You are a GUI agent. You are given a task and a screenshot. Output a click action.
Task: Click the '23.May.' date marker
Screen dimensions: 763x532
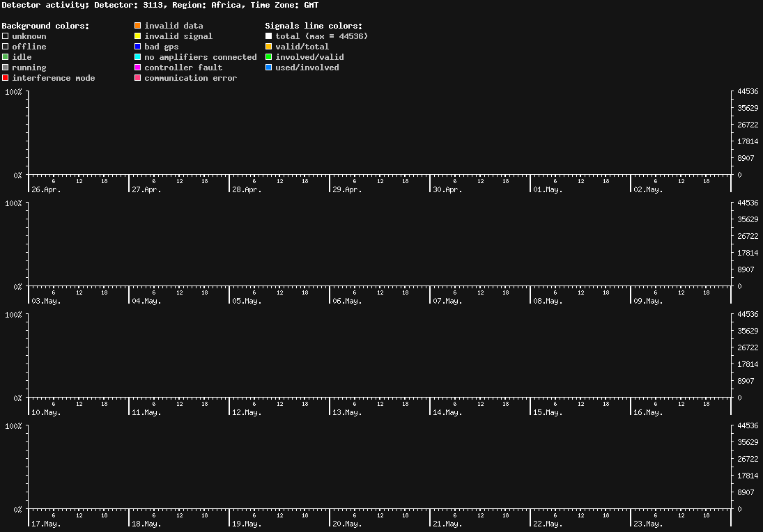(x=648, y=524)
